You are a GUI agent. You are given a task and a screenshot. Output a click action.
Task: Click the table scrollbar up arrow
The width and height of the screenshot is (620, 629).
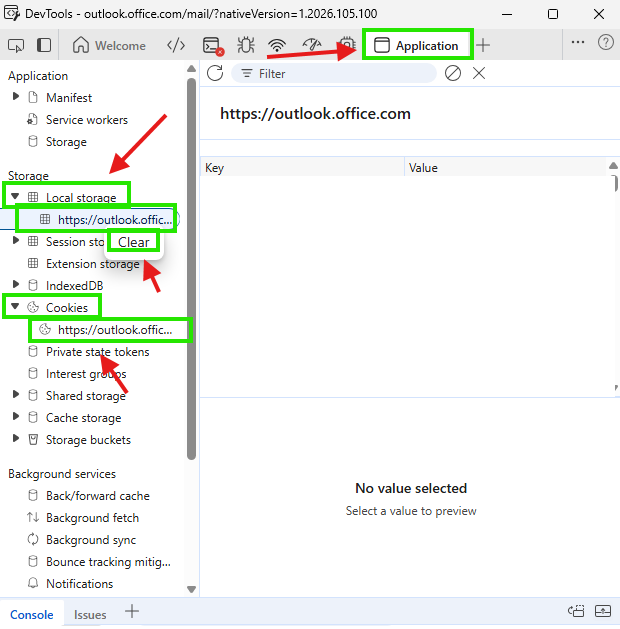pyautogui.click(x=613, y=165)
